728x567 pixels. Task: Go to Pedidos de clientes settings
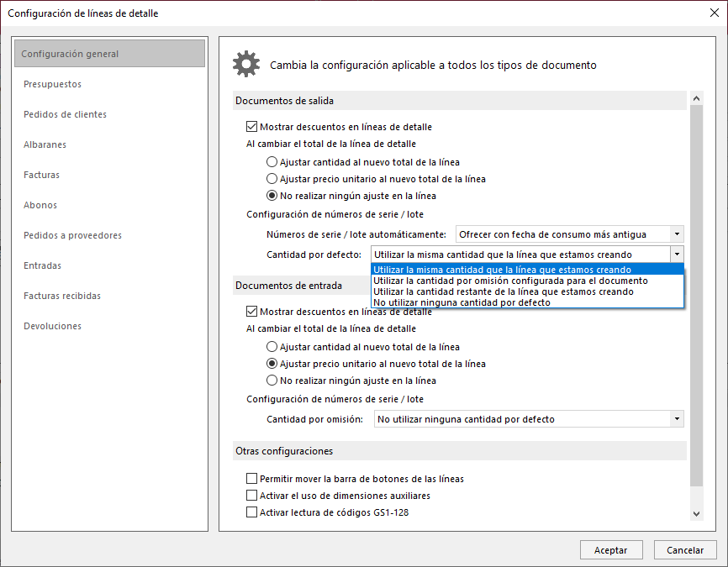(x=65, y=114)
